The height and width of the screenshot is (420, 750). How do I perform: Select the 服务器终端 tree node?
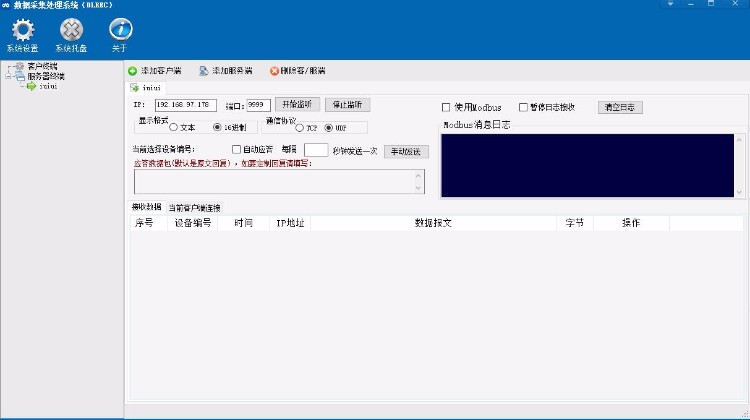tap(45, 76)
